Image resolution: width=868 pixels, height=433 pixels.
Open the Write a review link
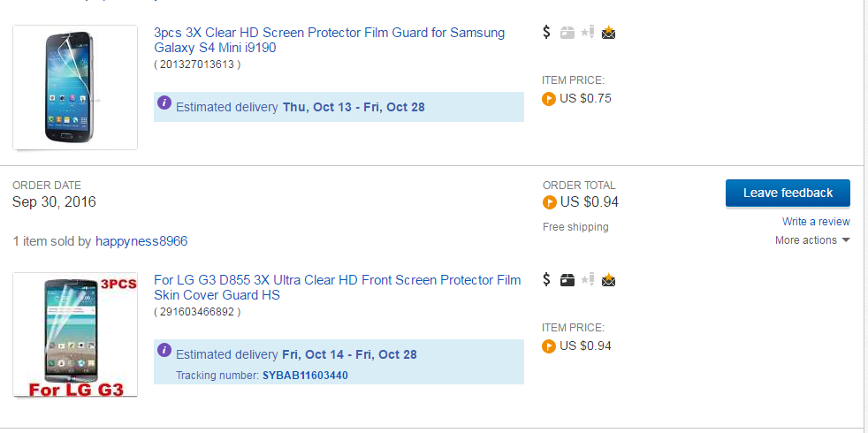(816, 222)
